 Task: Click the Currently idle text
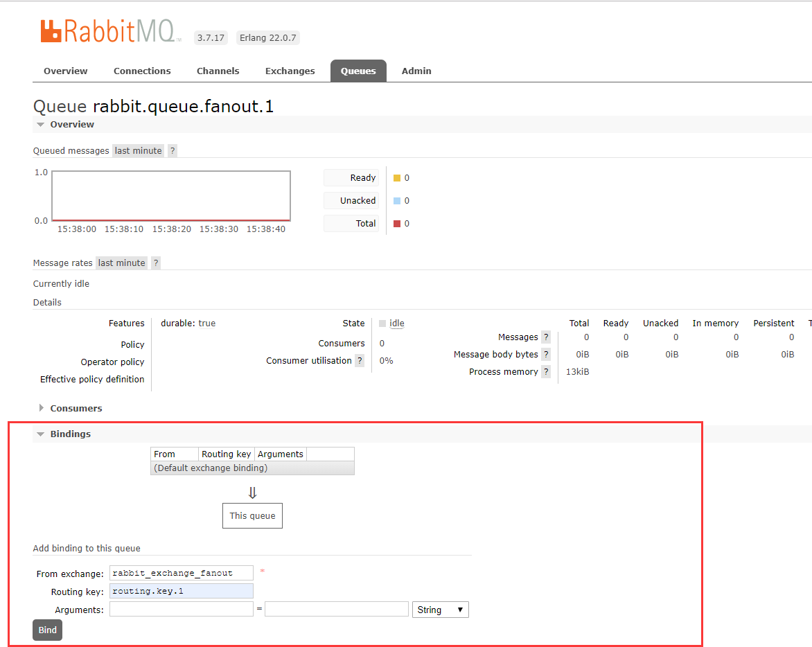coord(61,283)
